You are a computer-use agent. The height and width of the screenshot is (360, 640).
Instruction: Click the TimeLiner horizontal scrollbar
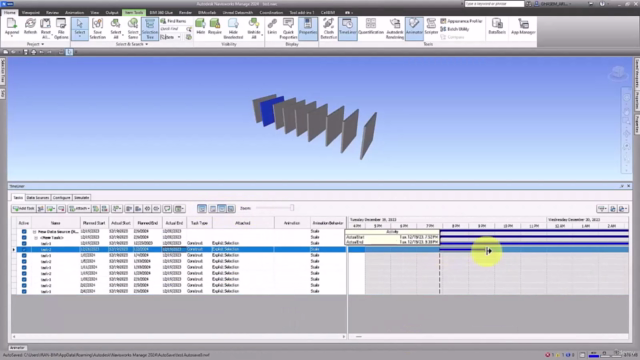point(178,337)
